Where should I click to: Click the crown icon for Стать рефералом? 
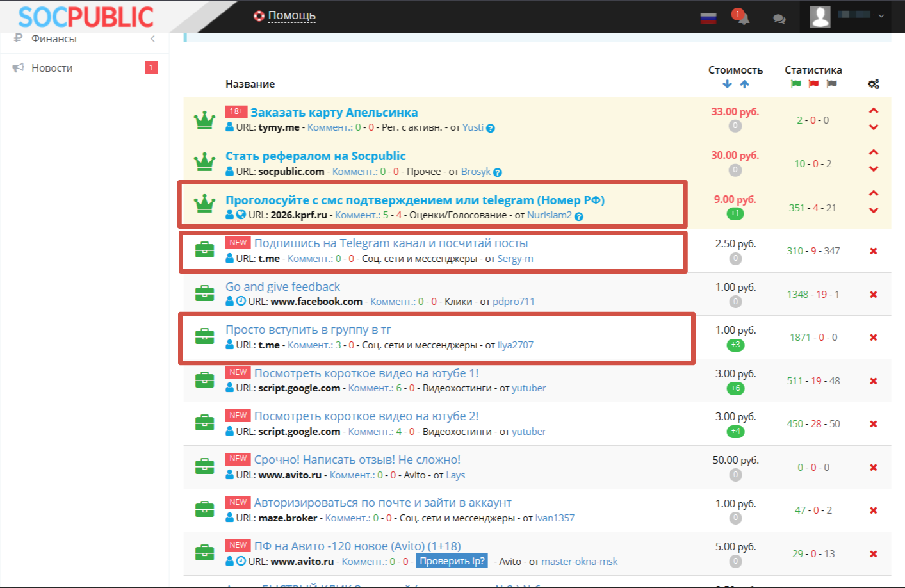coord(204,162)
